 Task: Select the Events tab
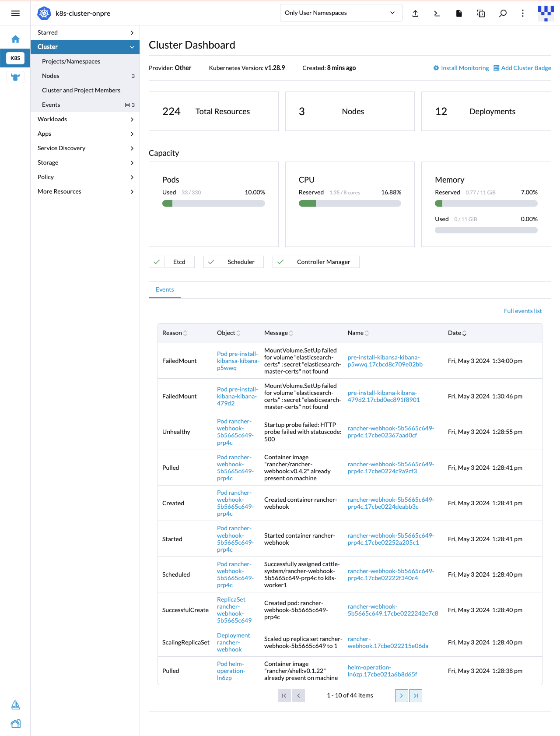[x=165, y=289]
